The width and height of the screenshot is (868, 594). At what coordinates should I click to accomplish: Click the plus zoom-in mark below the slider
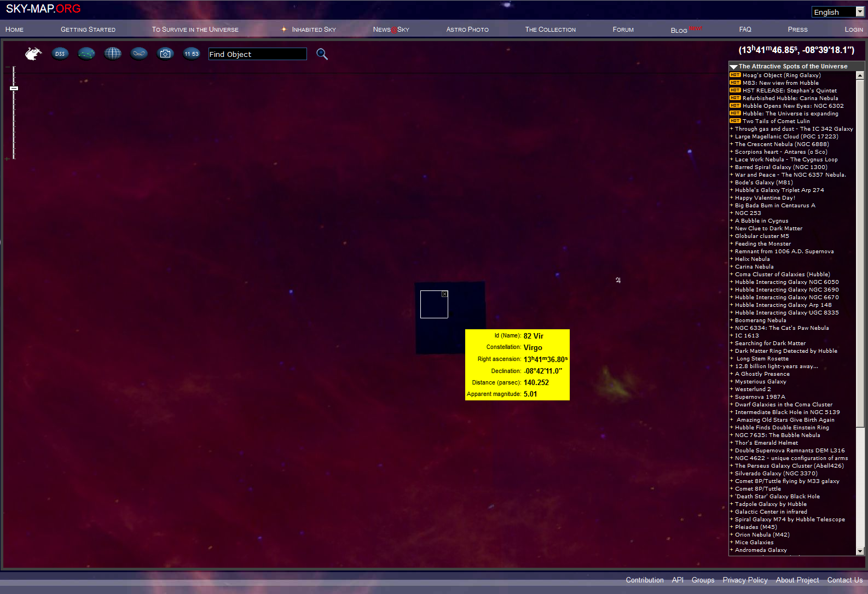click(7, 159)
